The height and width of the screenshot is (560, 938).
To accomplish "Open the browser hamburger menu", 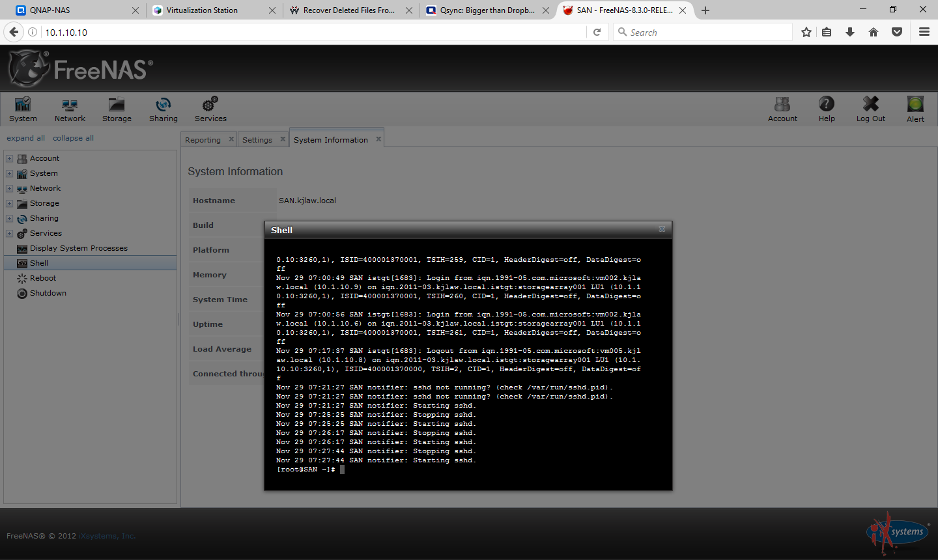I will tap(924, 32).
